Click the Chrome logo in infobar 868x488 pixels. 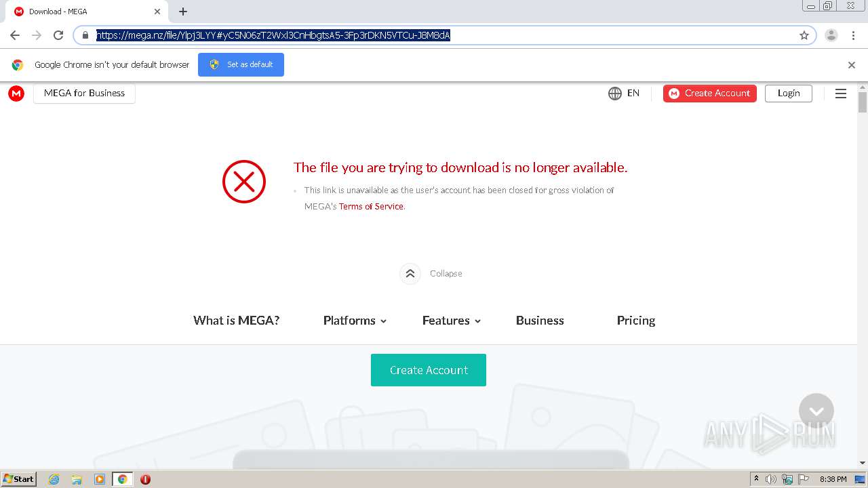click(18, 65)
